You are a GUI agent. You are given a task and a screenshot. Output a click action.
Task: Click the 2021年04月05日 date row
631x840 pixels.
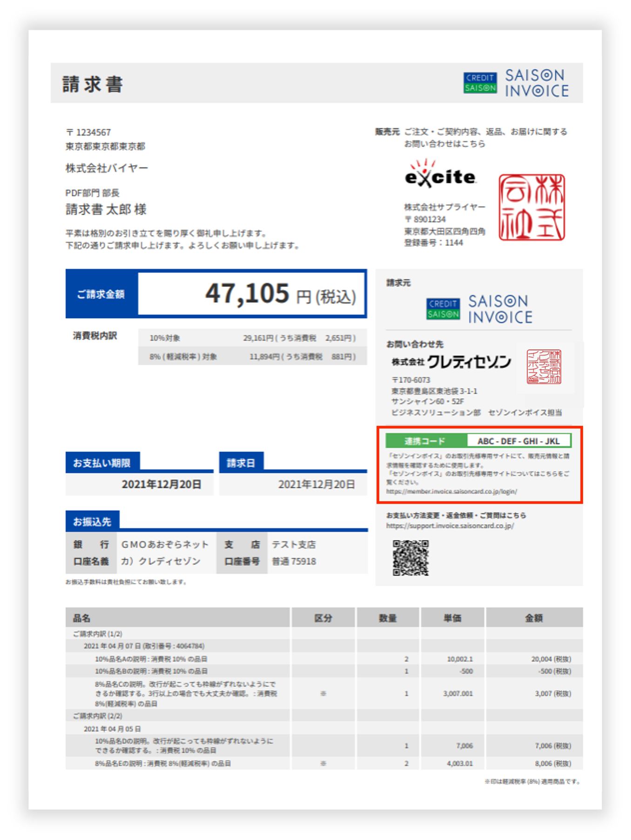(324, 729)
